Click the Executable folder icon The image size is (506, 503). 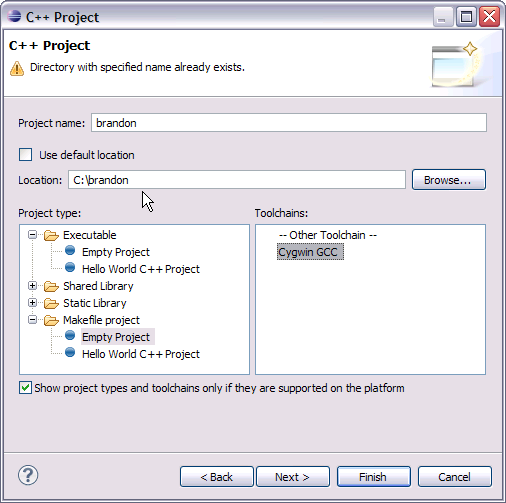pyautogui.click(x=51, y=235)
